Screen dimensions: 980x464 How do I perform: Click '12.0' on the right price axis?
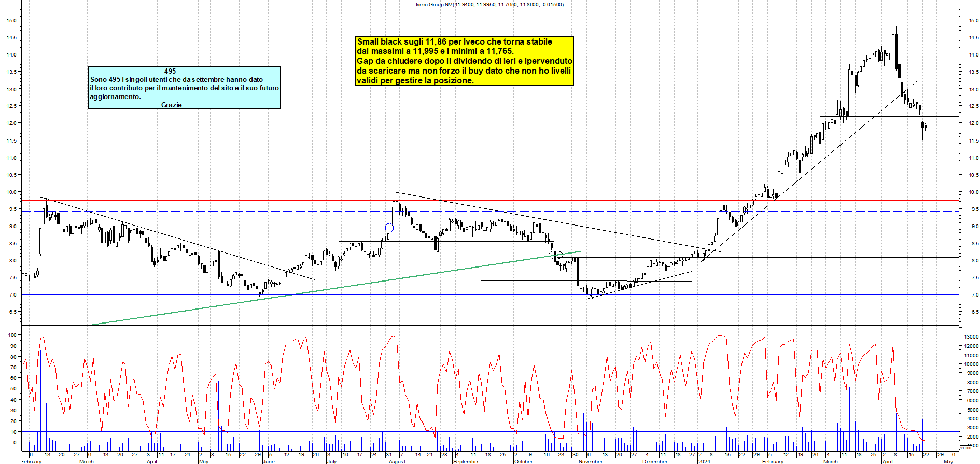pyautogui.click(x=973, y=123)
